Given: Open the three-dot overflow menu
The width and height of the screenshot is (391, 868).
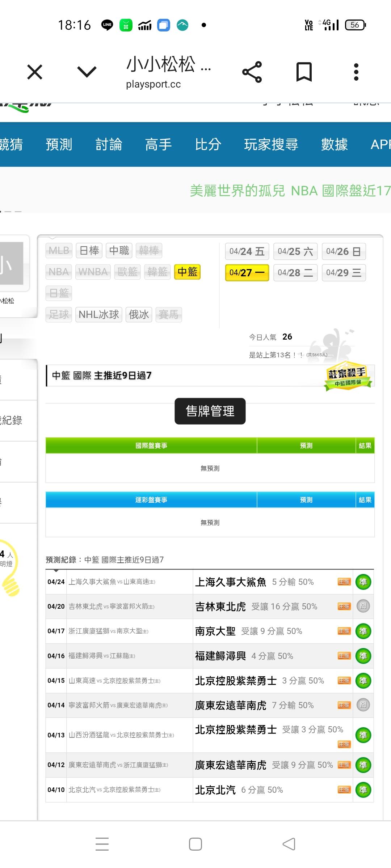Looking at the screenshot, I should [x=356, y=72].
